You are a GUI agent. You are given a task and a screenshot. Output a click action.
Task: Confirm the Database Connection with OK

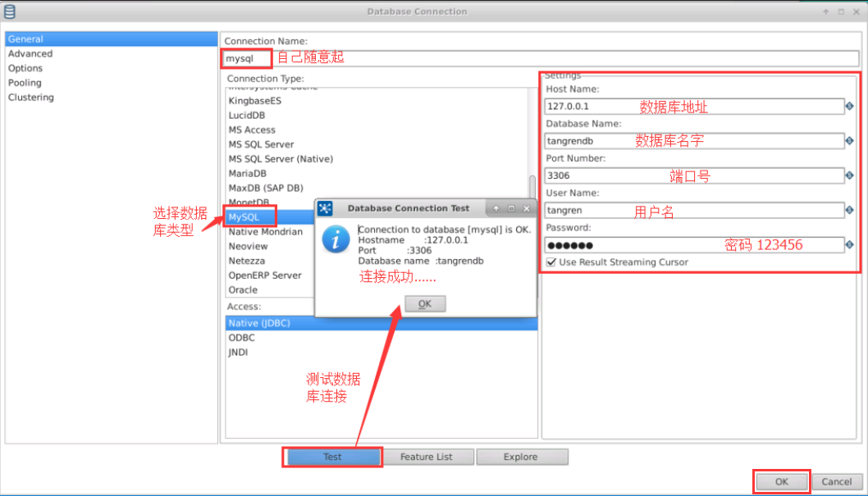(782, 481)
